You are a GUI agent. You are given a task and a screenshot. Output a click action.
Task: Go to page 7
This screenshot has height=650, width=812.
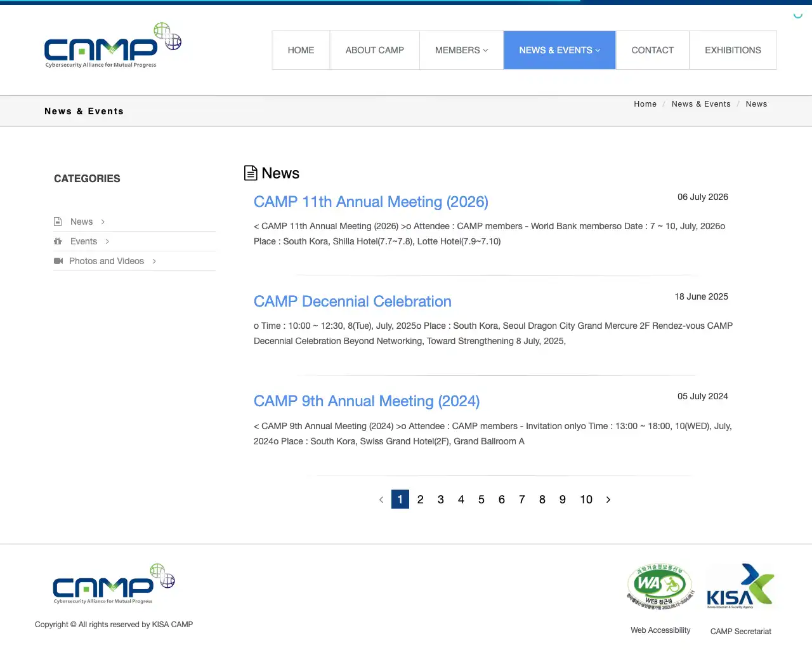(x=522, y=500)
